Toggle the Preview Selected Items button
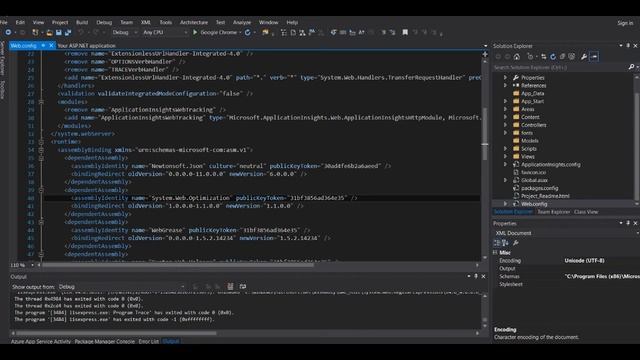The height and width of the screenshot is (360, 640). tap(594, 57)
